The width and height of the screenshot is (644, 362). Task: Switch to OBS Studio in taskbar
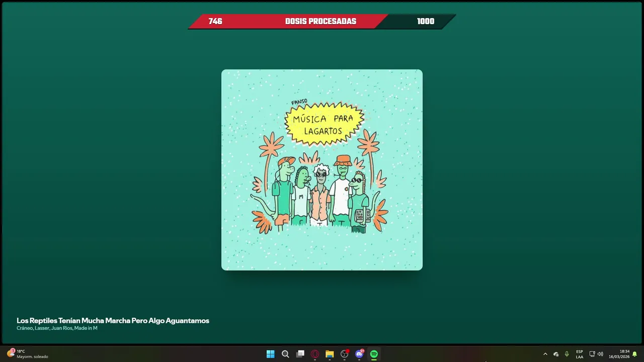(345, 354)
